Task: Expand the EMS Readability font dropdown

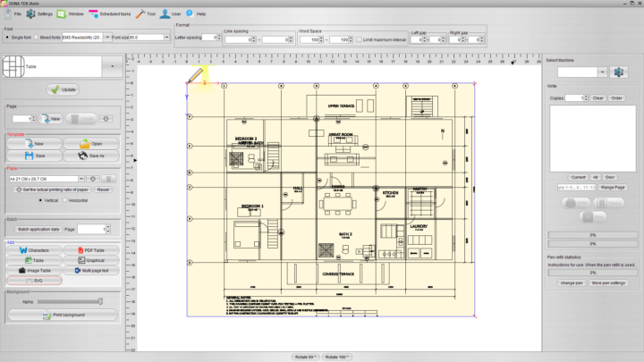Action: (107, 38)
